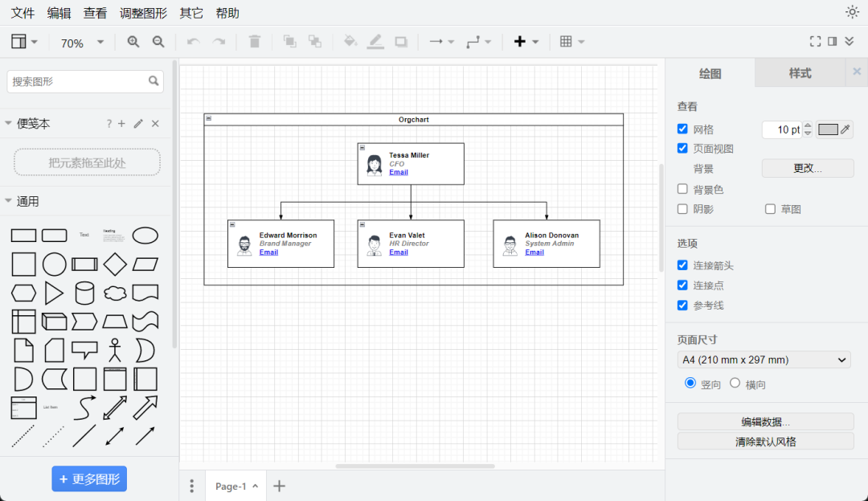Click the delete trash icon in toolbar

[x=255, y=42]
